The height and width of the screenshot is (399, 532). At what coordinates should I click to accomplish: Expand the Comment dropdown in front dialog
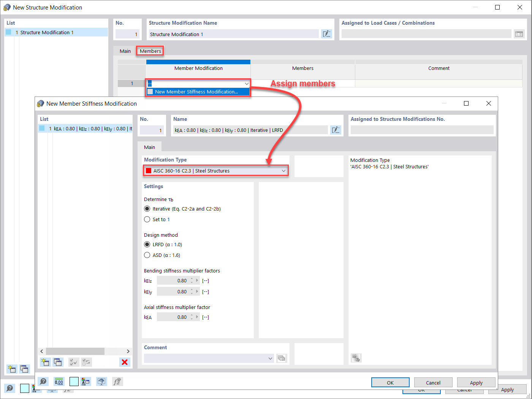[x=270, y=358]
